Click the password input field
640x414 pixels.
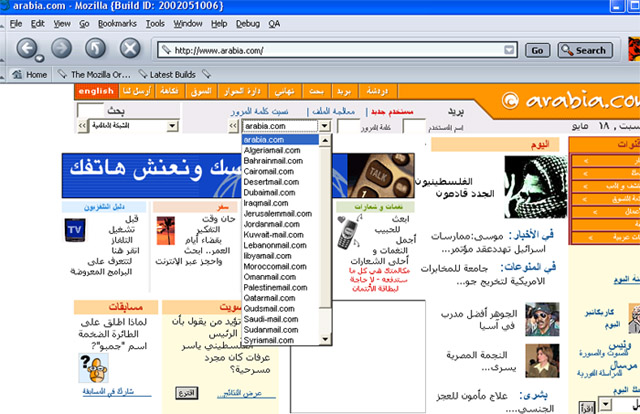(x=349, y=127)
